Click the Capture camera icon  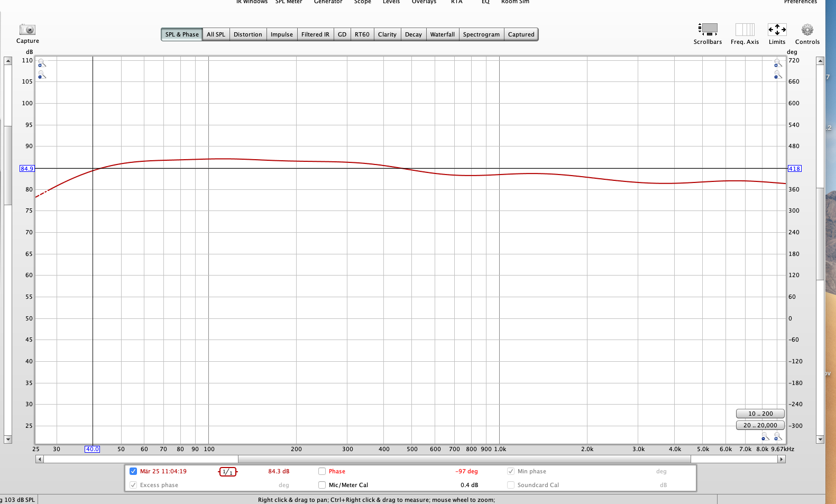pos(27,30)
